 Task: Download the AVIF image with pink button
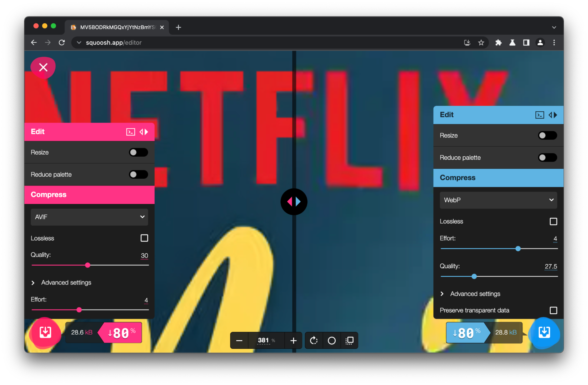[x=45, y=332]
